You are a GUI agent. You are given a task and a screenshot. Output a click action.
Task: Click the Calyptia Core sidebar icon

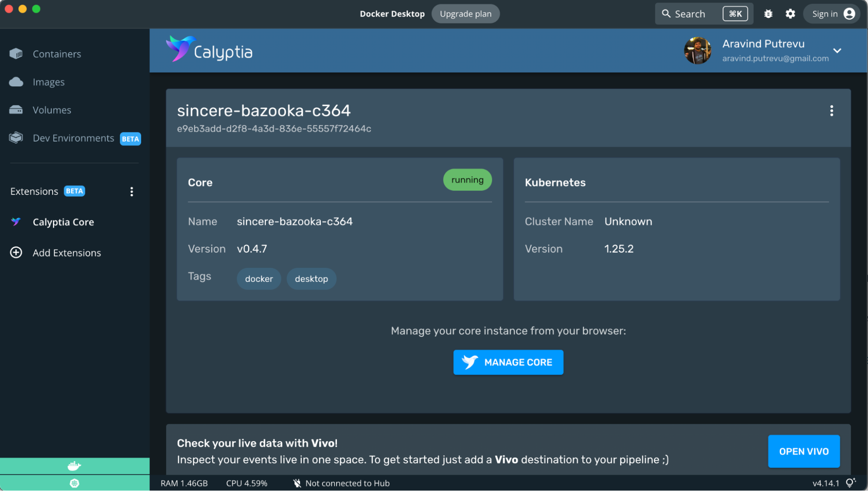click(x=16, y=221)
